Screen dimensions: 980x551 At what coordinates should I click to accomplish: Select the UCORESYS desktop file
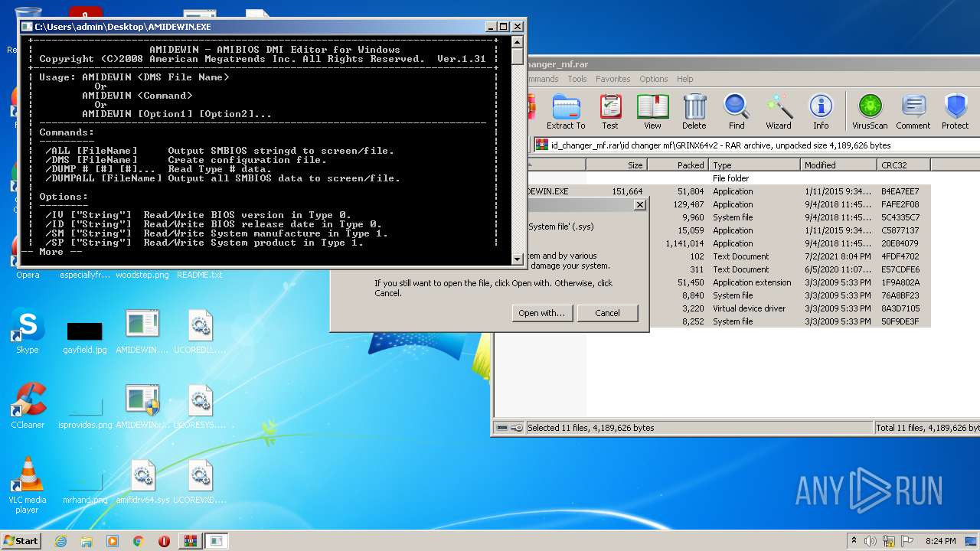(x=200, y=406)
